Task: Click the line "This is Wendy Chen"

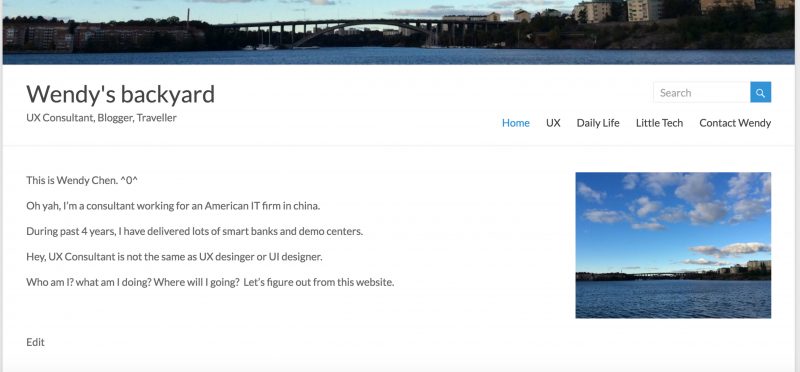Action: (82, 180)
